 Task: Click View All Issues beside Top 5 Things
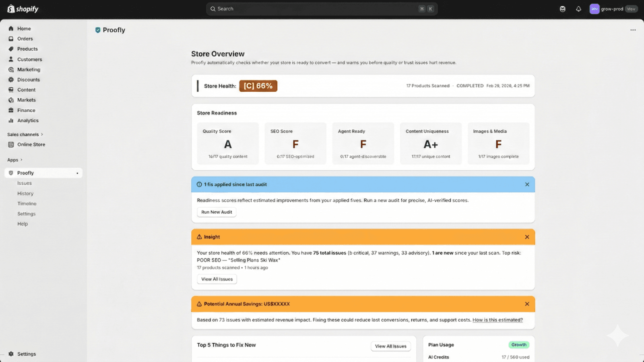pos(391,346)
